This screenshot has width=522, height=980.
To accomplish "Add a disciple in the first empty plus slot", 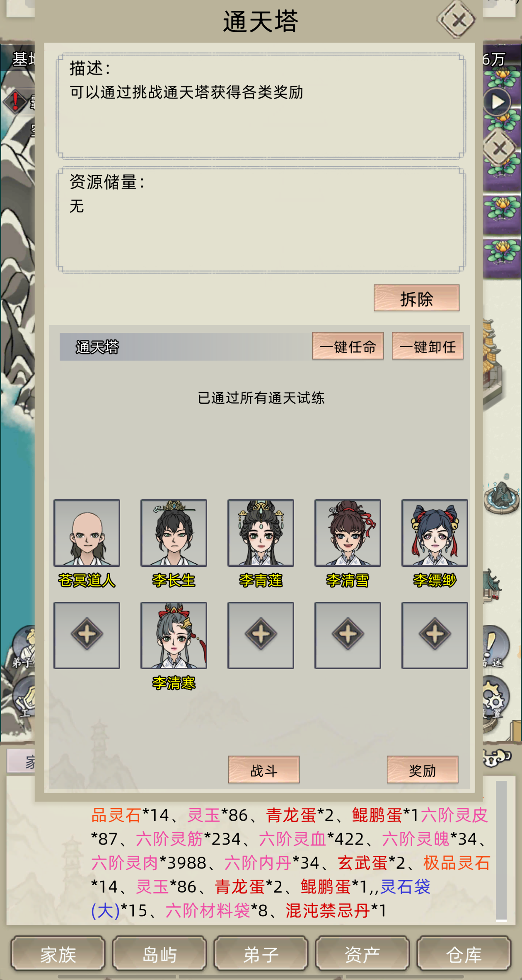I will (87, 635).
